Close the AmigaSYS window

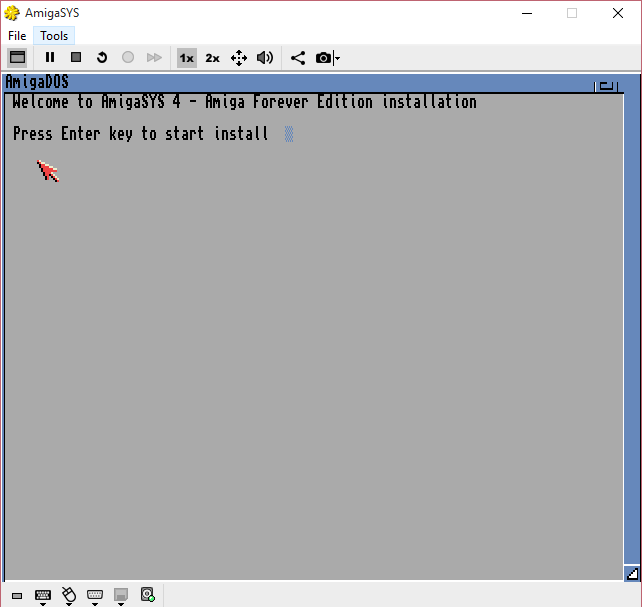(x=618, y=14)
